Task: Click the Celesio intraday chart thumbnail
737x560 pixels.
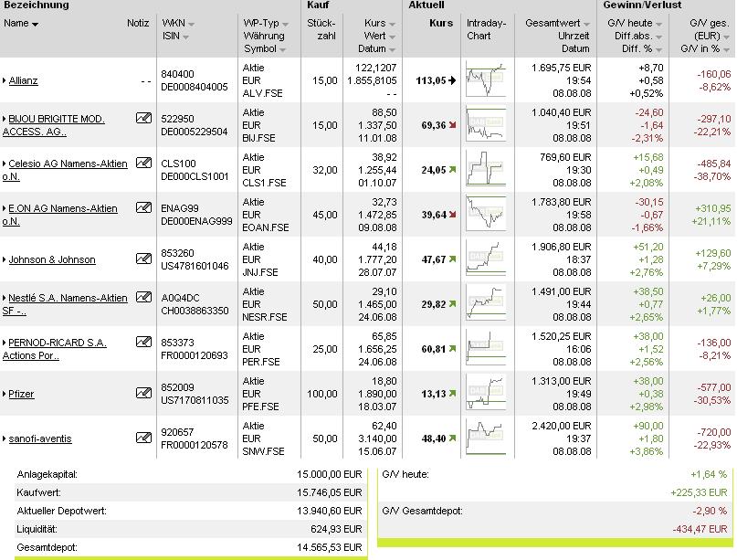Action: pyautogui.click(x=486, y=169)
